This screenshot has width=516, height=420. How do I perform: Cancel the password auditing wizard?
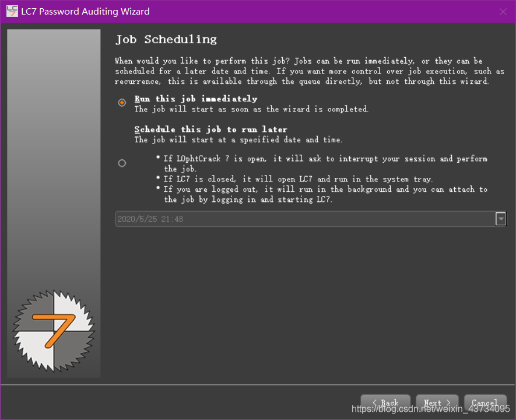(485, 402)
